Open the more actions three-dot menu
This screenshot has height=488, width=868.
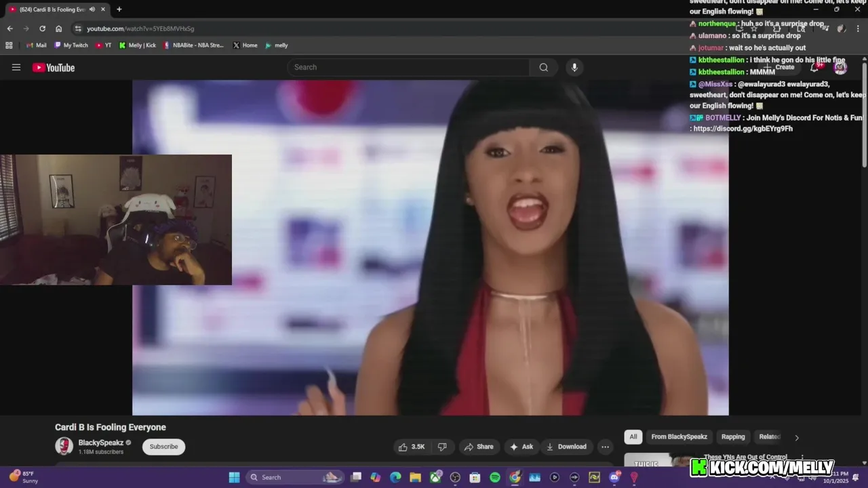(605, 447)
